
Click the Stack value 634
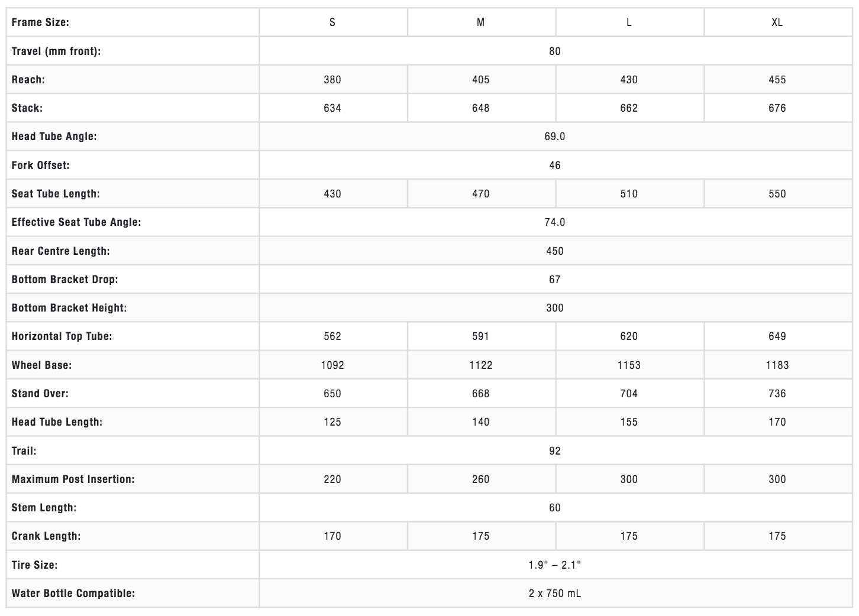(332, 108)
